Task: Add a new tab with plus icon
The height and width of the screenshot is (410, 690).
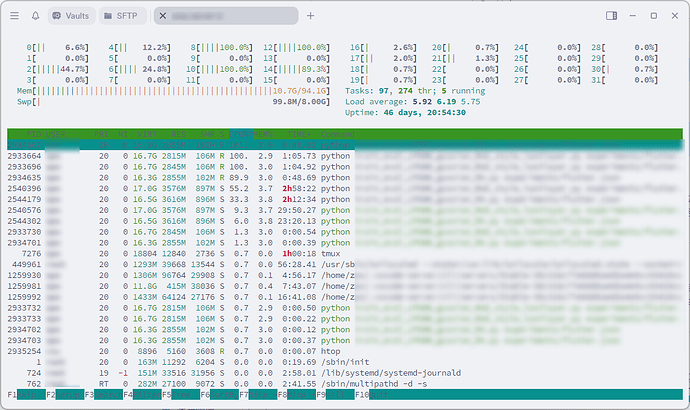Action: click(x=311, y=16)
